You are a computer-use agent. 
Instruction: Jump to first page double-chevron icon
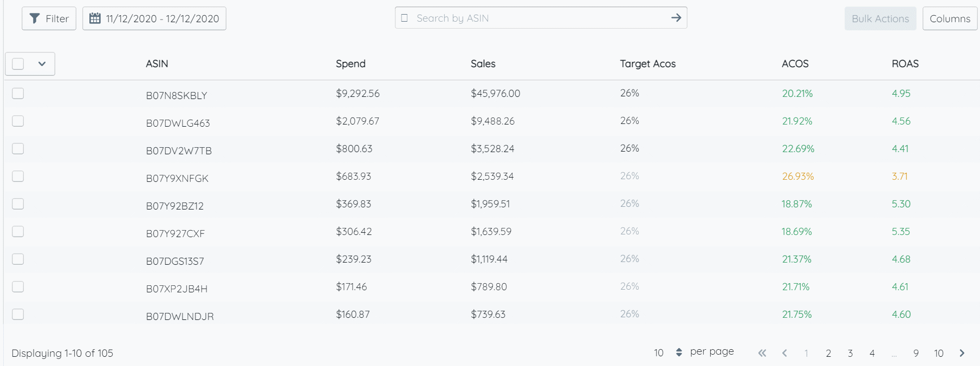762,353
